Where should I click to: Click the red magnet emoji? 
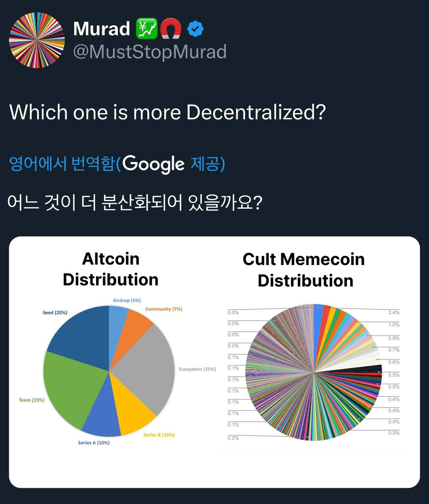pyautogui.click(x=171, y=29)
